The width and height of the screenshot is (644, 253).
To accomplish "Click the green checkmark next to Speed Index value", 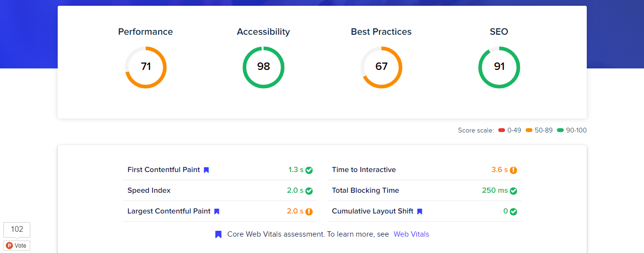I will [309, 191].
